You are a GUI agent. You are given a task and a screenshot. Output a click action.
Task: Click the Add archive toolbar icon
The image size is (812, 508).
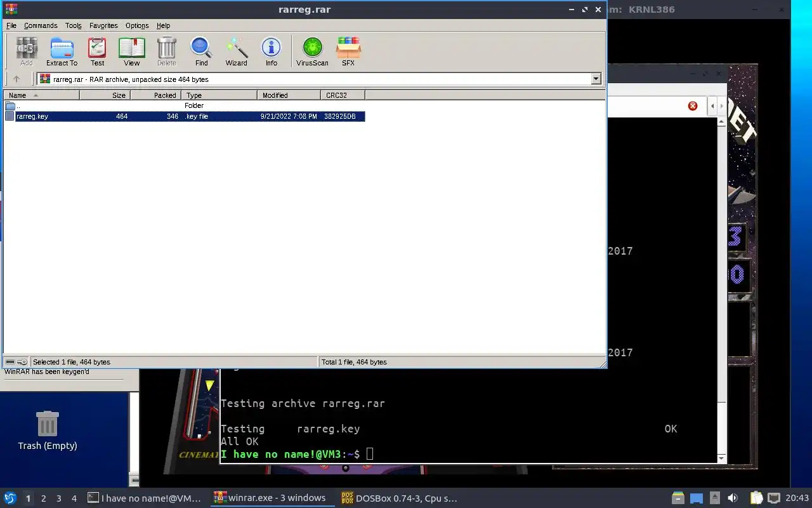pyautogui.click(x=27, y=51)
